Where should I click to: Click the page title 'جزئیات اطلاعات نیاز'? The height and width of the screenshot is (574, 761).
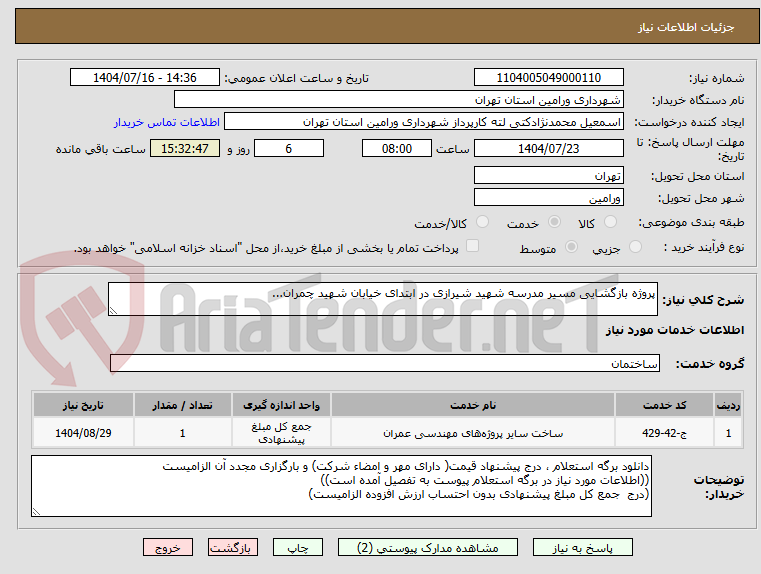click(686, 27)
